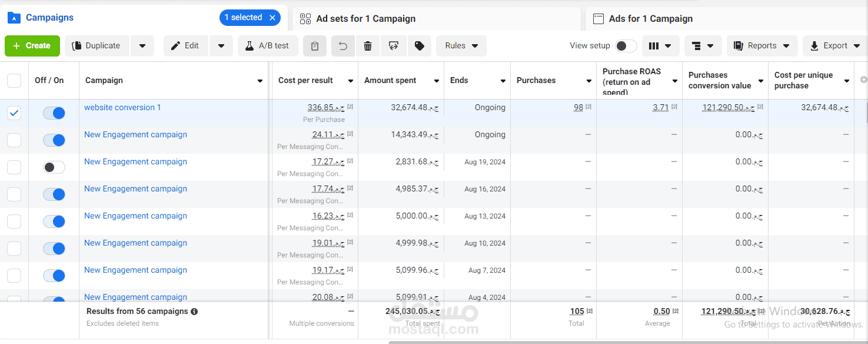Click footnote marker next to 98 purchases
Screen dimensions: 868x344
(588, 107)
